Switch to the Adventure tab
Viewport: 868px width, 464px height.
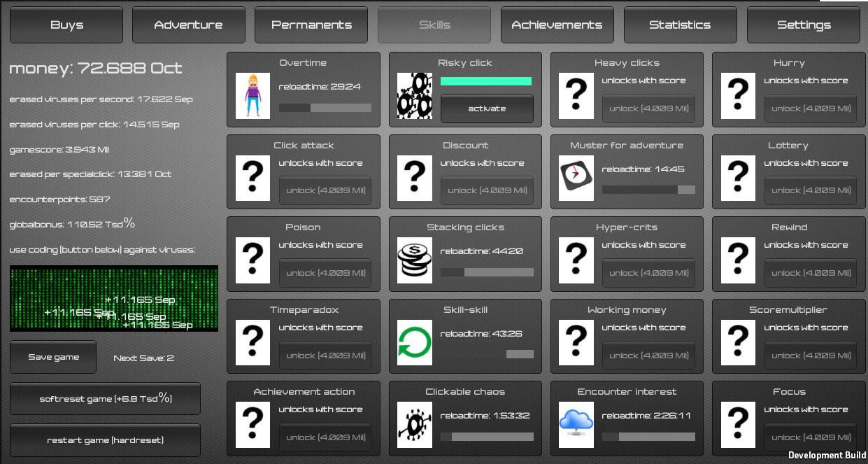point(189,24)
